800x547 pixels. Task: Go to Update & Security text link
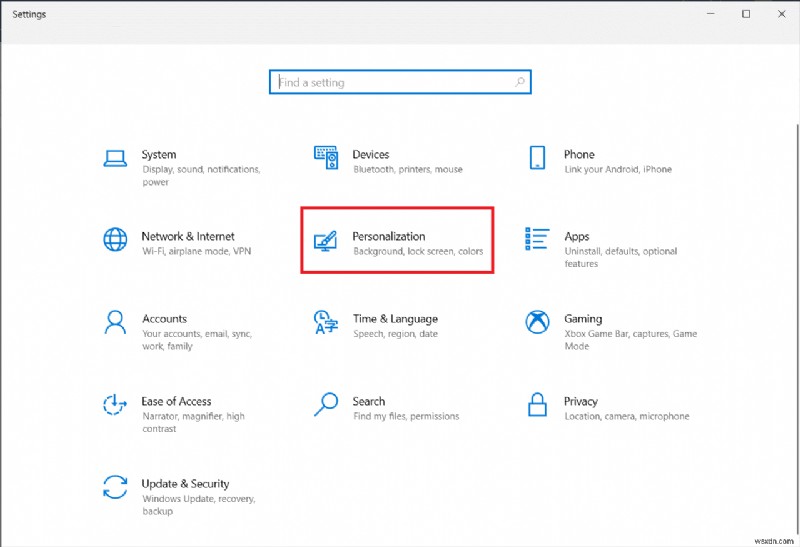pos(185,483)
